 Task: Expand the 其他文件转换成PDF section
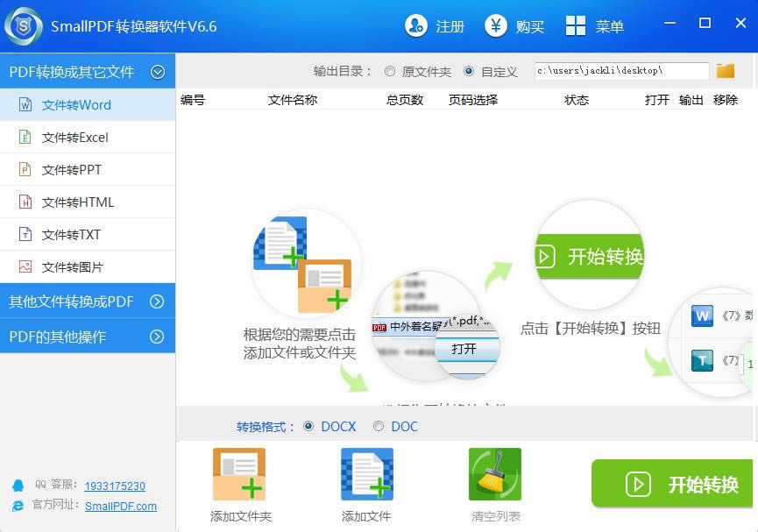pos(157,301)
